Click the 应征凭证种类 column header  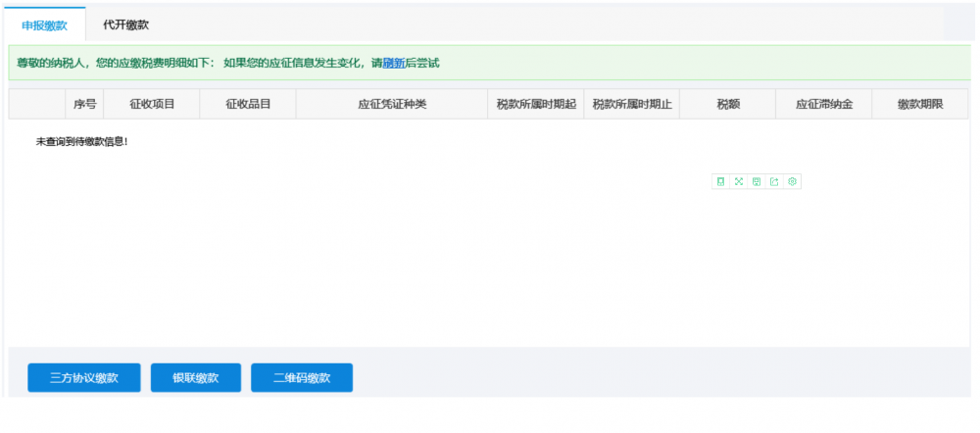coord(392,104)
